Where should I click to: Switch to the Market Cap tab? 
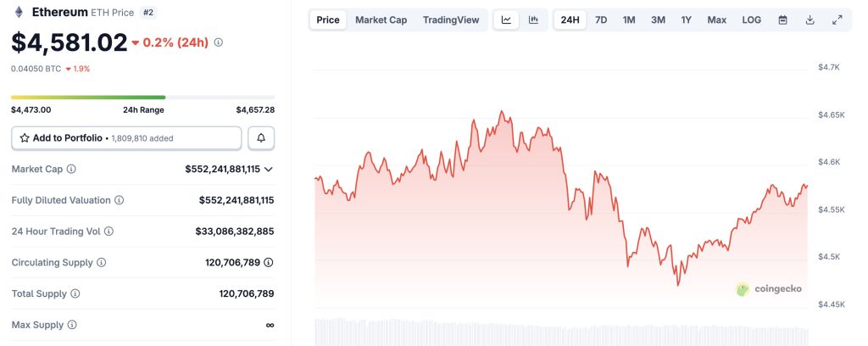click(x=381, y=20)
